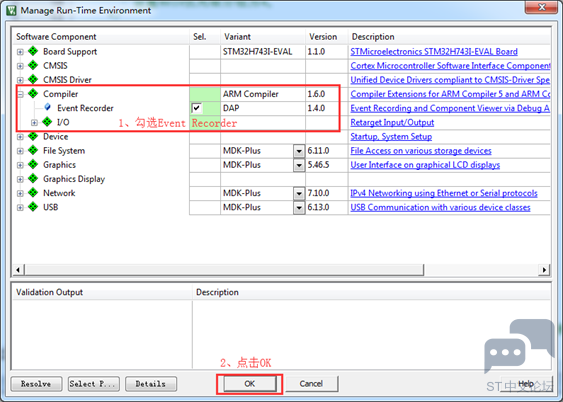Screen dimensions: 563x402
Task: Click the Keil app icon in title bar
Action: point(11,10)
